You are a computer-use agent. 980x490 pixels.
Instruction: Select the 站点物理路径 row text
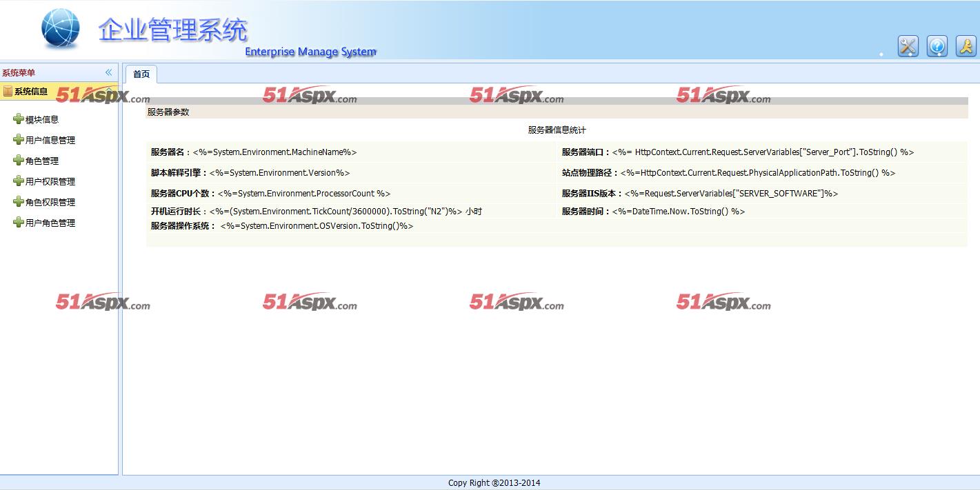[x=728, y=173]
